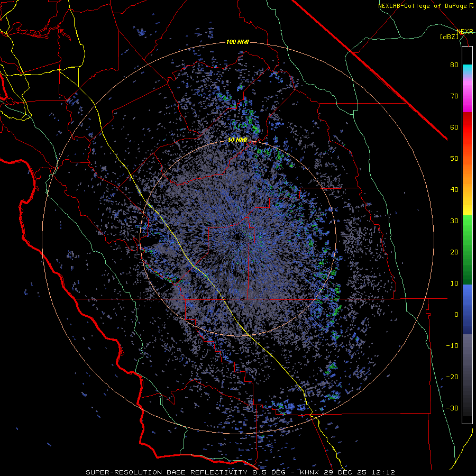Click the -10 value on the dBZ scale
This screenshot has height=476, width=476.
point(452,346)
